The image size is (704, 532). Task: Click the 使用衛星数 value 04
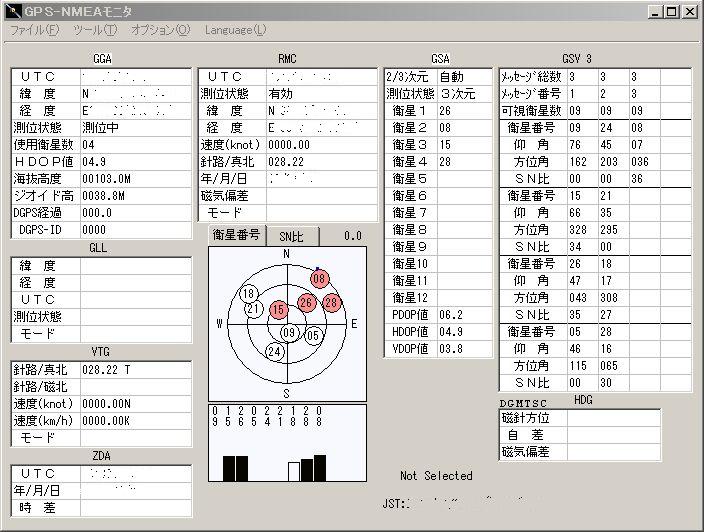(x=88, y=145)
